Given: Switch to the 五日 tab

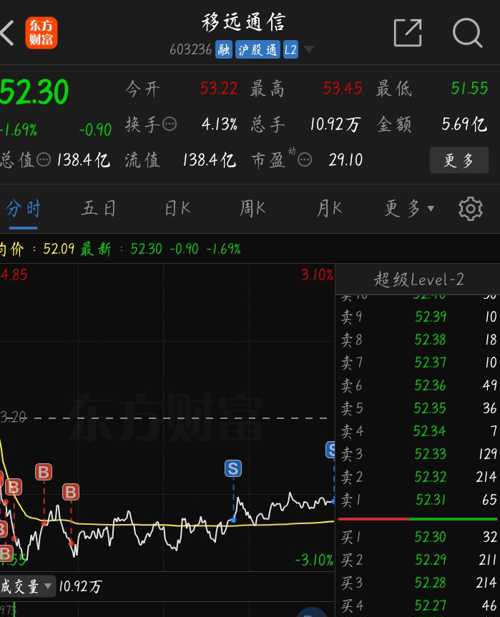Looking at the screenshot, I should point(98,208).
